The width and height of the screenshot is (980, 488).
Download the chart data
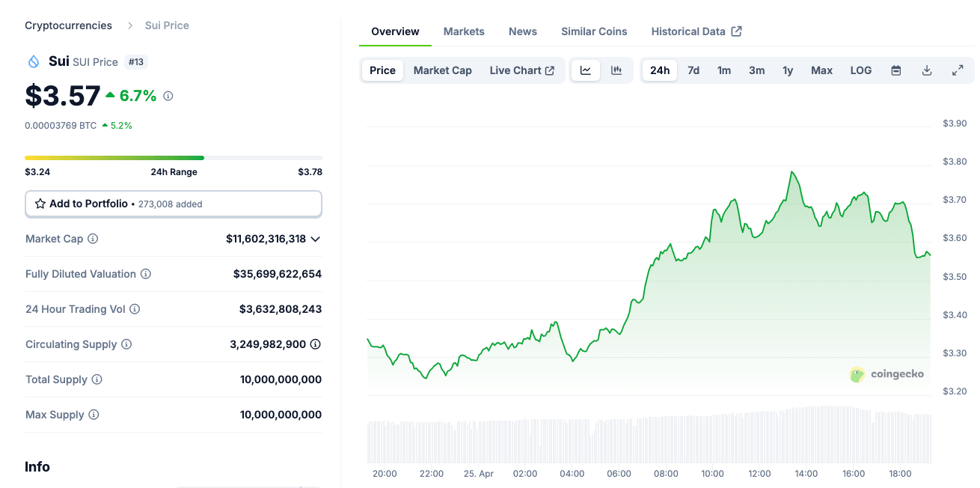[927, 70]
